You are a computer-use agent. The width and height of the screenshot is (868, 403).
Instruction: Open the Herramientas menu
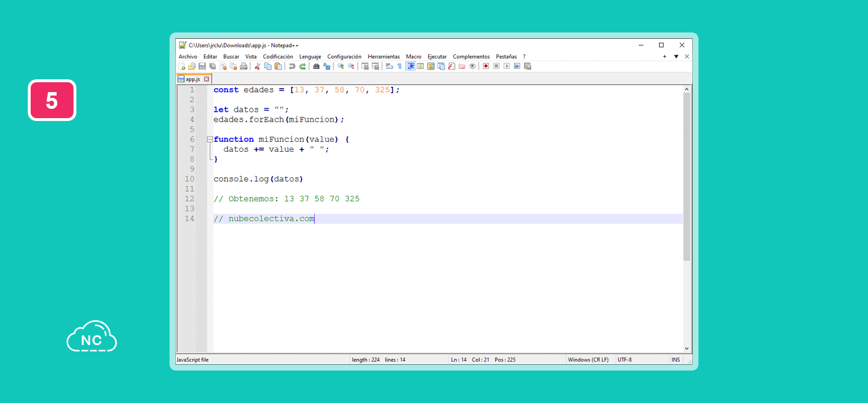(384, 57)
